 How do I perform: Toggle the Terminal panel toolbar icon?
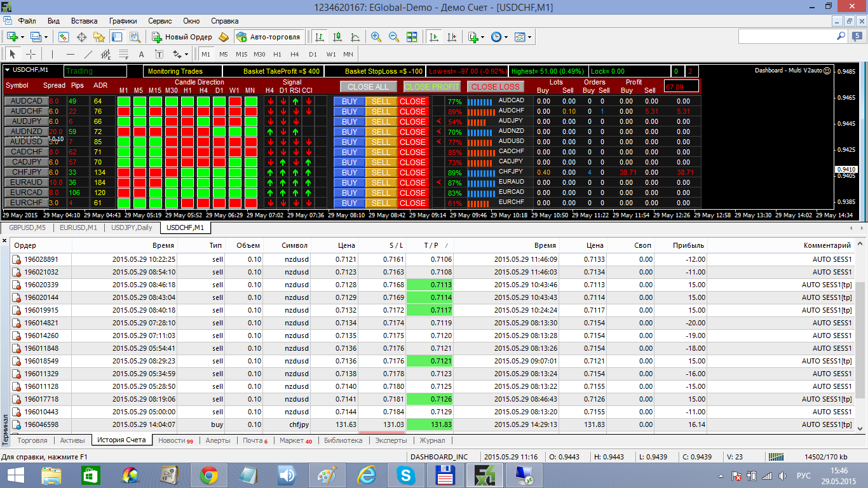(117, 37)
